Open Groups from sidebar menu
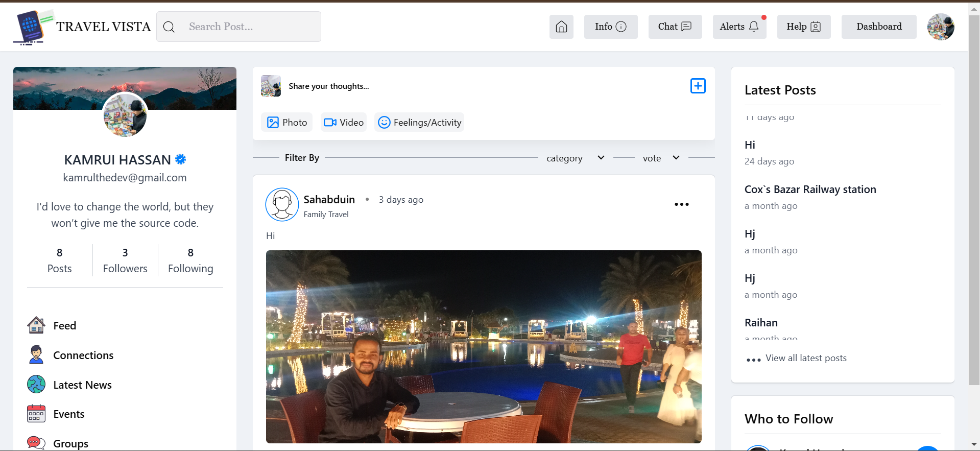Screen dimensions: 980x451 (70, 443)
